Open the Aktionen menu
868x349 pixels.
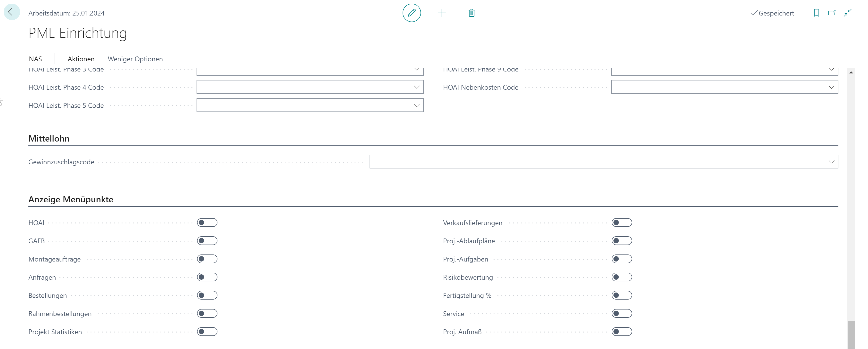81,59
